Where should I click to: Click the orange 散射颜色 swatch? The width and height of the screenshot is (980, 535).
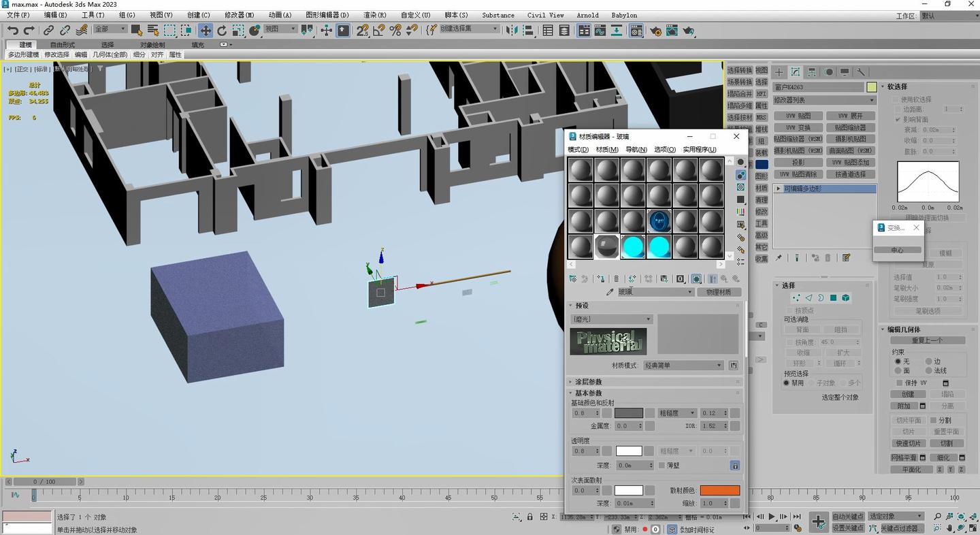(x=719, y=490)
